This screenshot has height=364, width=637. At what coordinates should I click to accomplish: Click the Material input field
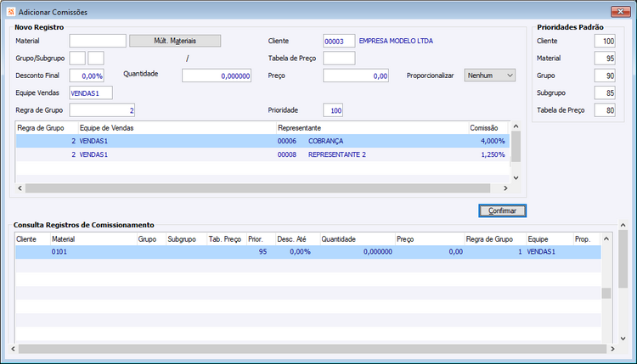(x=98, y=41)
